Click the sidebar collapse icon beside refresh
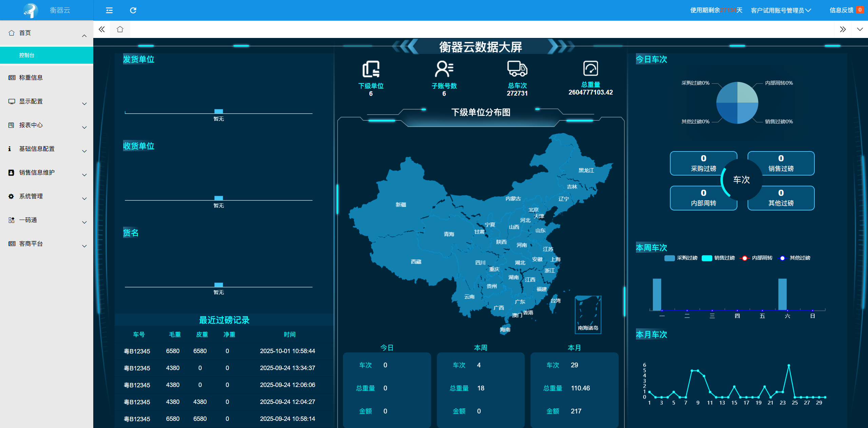868x428 pixels. point(109,11)
